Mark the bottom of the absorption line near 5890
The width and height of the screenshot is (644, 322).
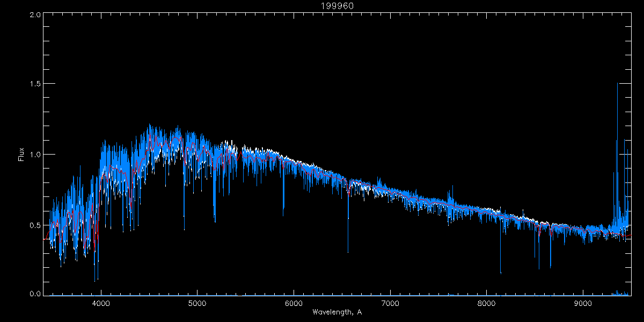[283, 215]
